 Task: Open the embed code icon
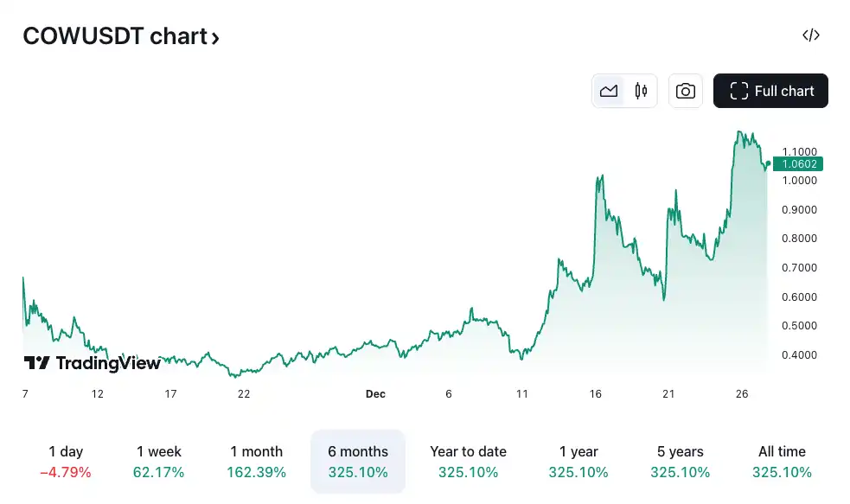tap(811, 35)
